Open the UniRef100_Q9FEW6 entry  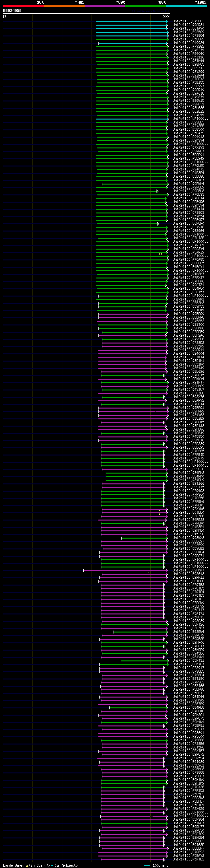pyautogui.click(x=188, y=429)
